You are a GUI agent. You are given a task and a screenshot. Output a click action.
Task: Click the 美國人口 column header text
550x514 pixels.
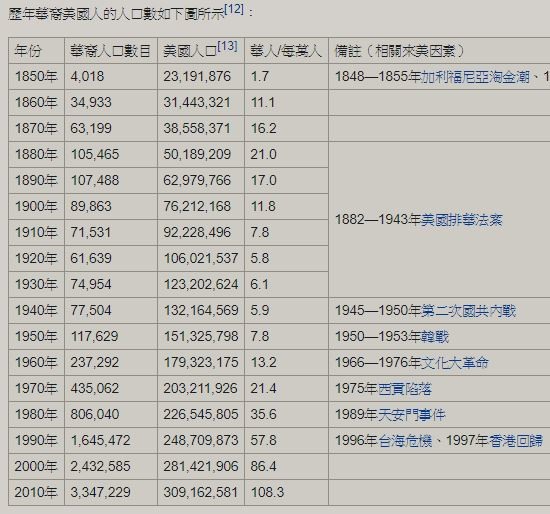coord(190,51)
